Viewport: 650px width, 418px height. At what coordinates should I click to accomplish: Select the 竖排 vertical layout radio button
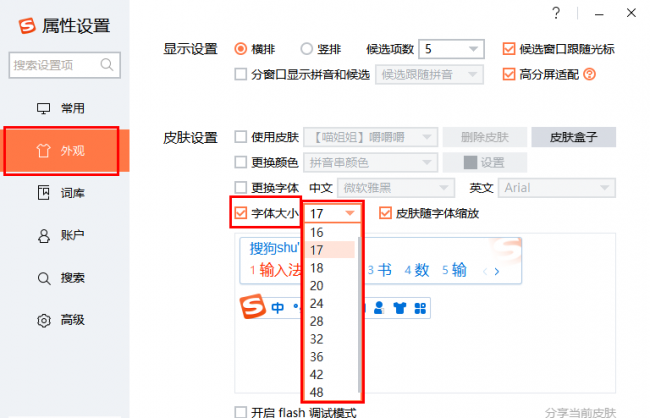tap(306, 49)
